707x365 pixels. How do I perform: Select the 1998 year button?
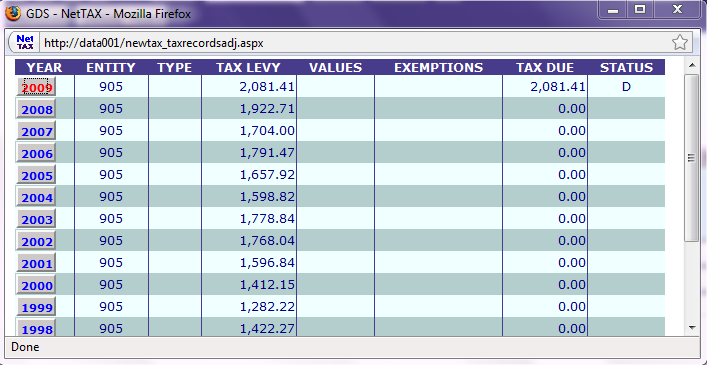click(x=36, y=328)
